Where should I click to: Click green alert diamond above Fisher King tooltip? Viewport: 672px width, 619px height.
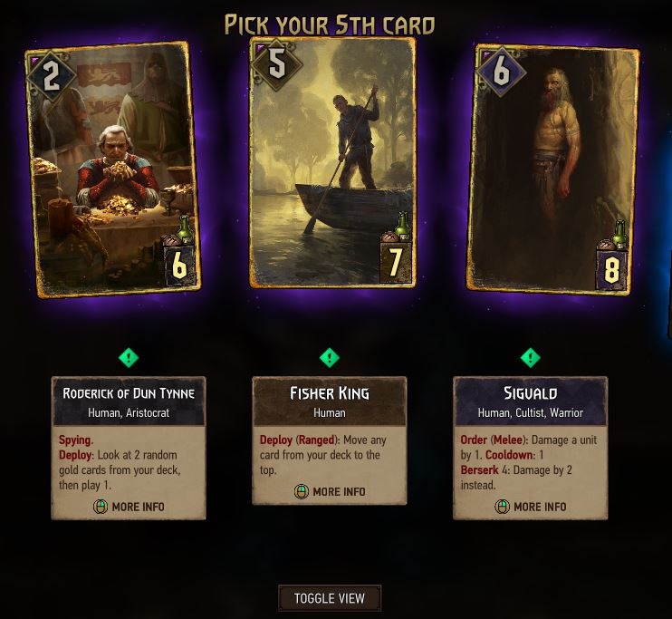330,357
